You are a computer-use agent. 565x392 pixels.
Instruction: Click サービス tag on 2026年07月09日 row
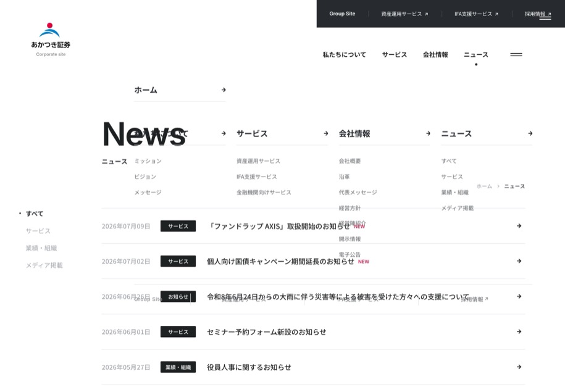[178, 227]
